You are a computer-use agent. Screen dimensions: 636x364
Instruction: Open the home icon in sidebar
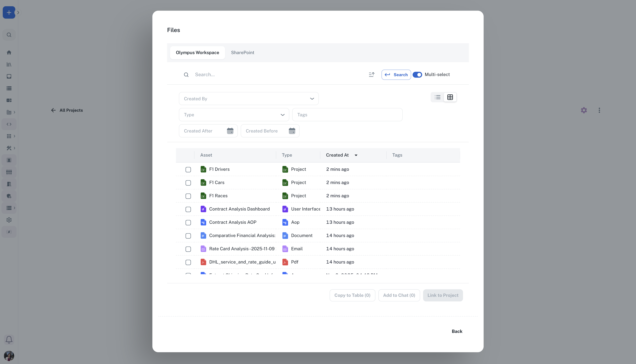click(9, 52)
